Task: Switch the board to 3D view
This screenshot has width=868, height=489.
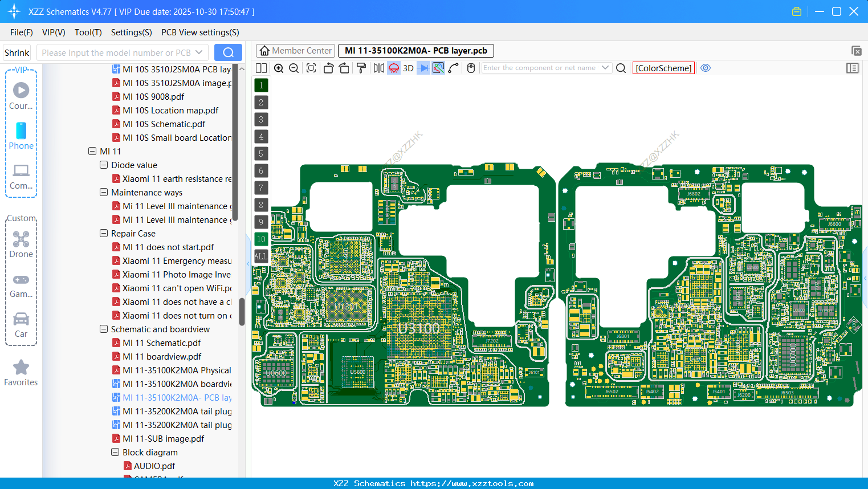Action: (408, 68)
